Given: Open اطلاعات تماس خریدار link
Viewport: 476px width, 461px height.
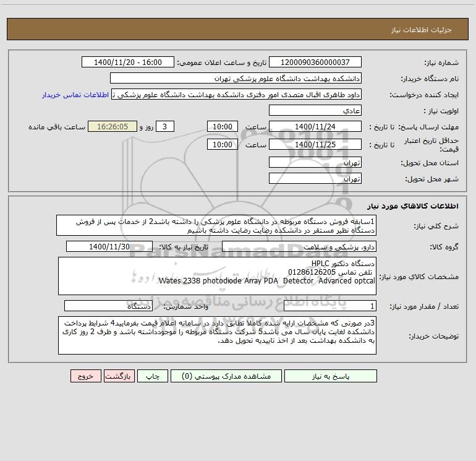Looking at the screenshot, I should click(x=75, y=95).
